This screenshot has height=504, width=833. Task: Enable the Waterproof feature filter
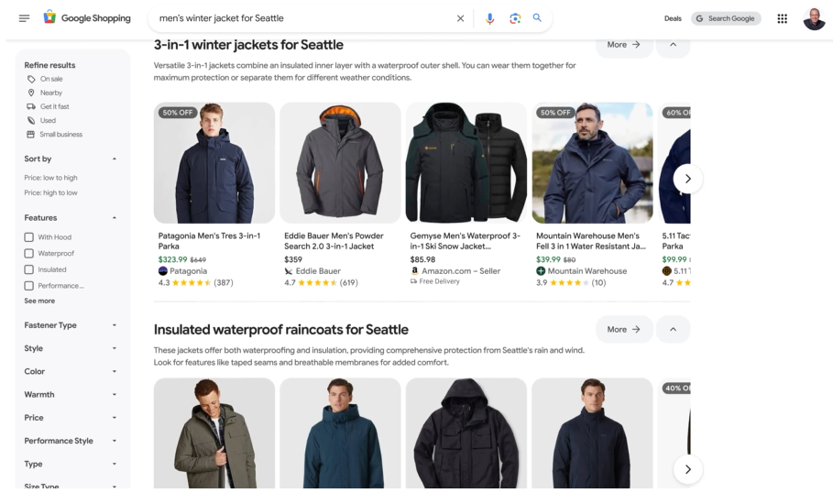(x=29, y=254)
